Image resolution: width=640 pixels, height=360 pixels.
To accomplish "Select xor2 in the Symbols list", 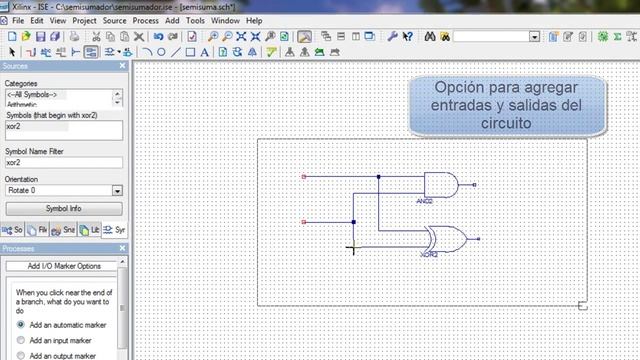I will (13, 126).
